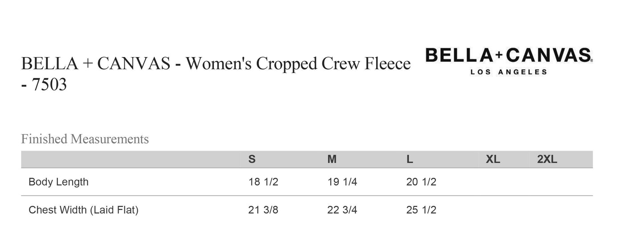Screen dimensions: 644x241
Task: Choose the XL size column header
Action: point(493,159)
